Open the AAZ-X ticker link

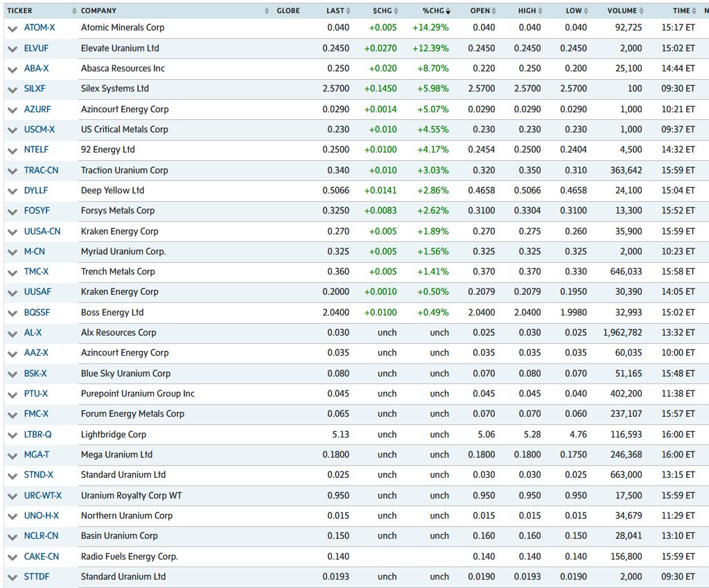[x=36, y=353]
